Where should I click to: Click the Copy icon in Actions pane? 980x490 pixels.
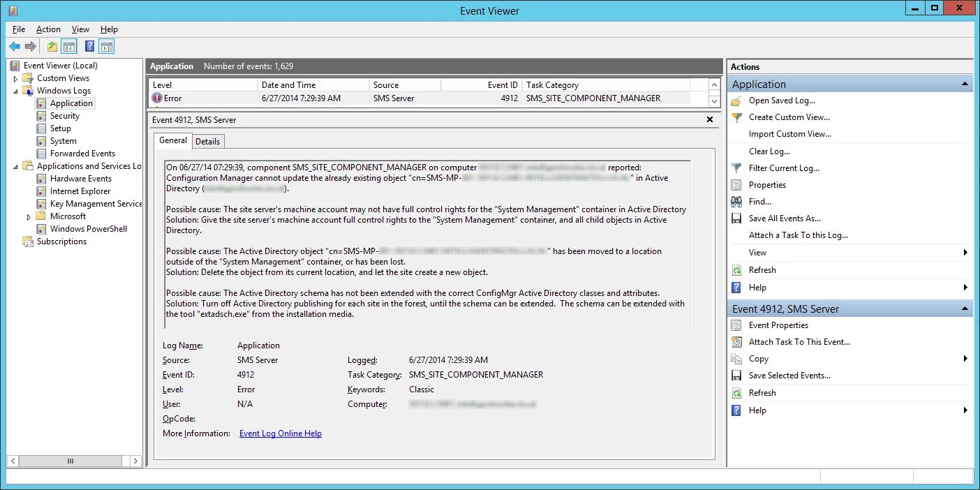point(736,359)
